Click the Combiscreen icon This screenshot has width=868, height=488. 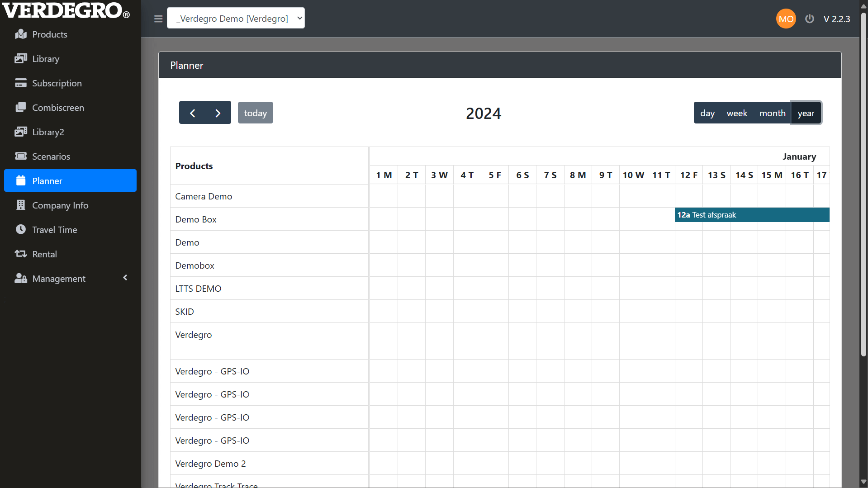point(21,108)
